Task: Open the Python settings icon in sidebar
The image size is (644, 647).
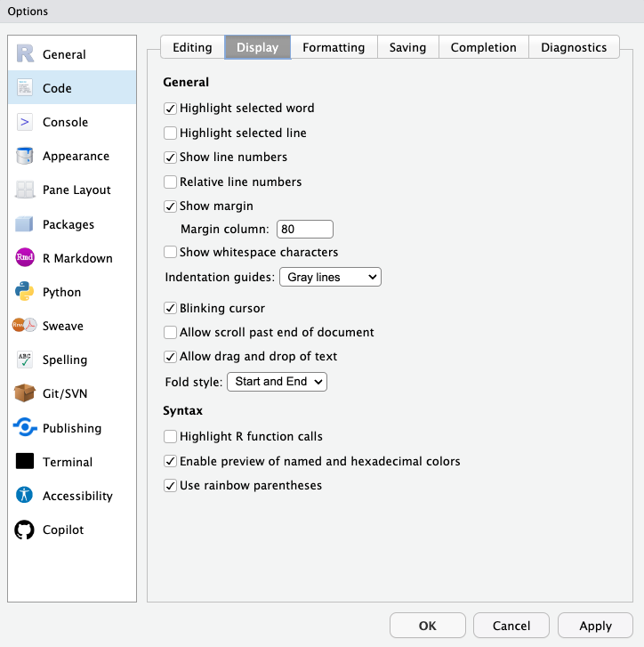Action: click(x=25, y=292)
